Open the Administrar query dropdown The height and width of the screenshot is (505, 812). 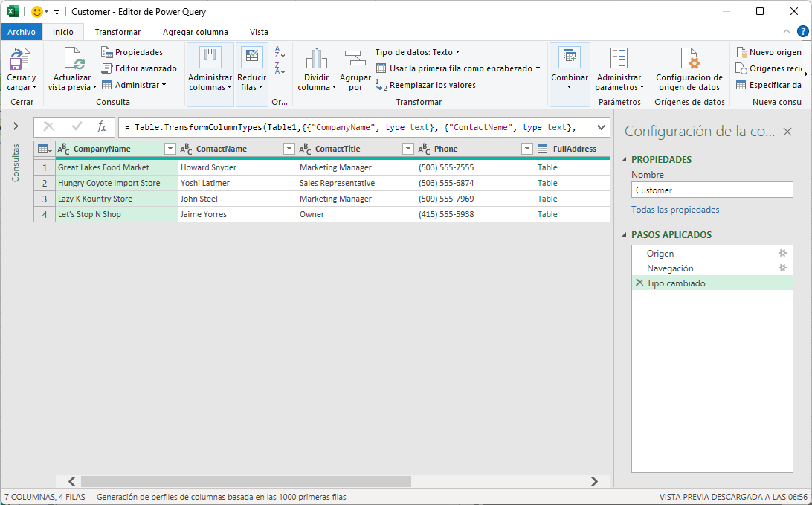pos(134,85)
